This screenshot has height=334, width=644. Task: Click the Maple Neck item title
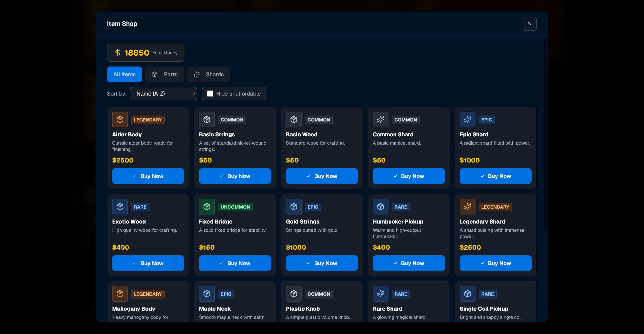215,309
